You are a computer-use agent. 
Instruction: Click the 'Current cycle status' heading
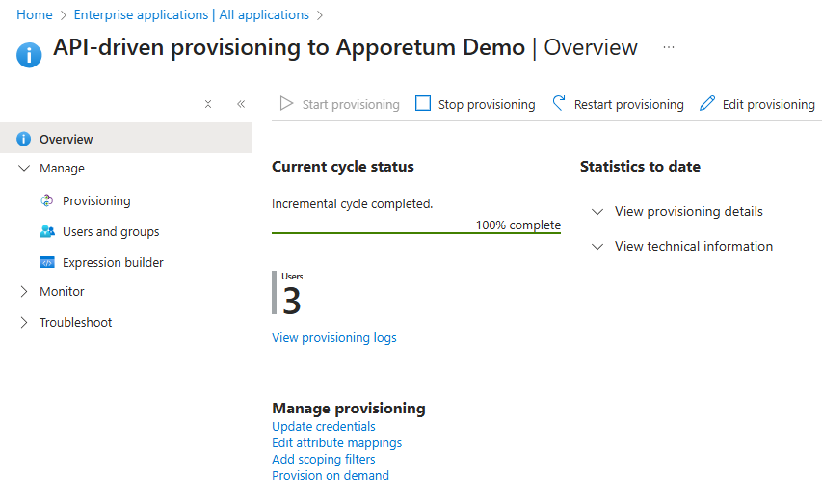coord(343,167)
